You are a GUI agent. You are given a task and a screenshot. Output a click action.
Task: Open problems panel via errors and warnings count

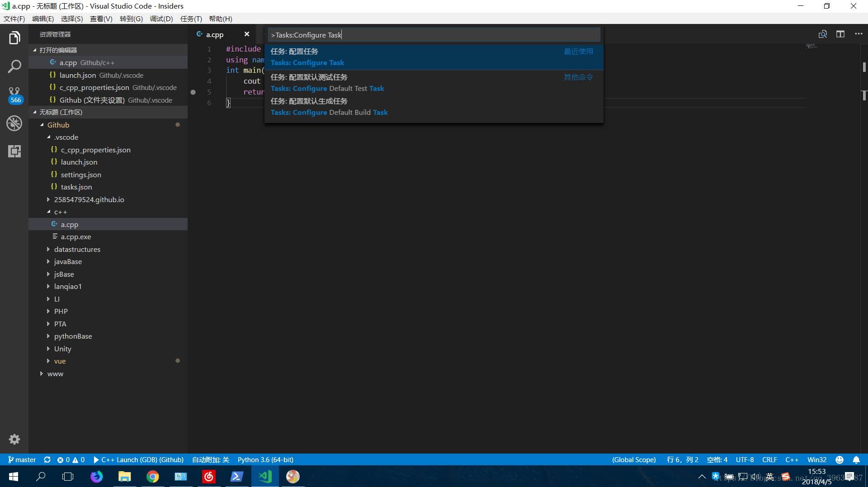71,459
